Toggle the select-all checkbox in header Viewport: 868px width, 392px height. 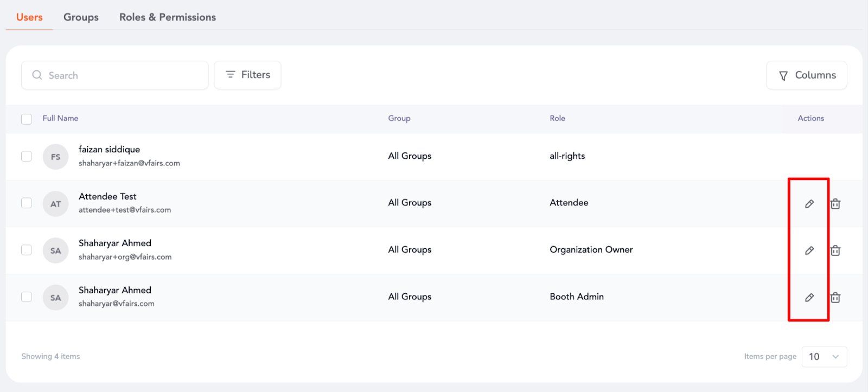(27, 119)
